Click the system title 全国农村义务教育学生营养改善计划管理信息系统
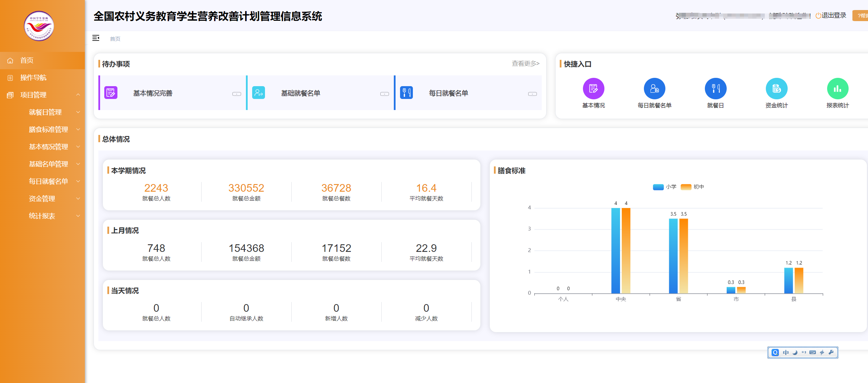868x383 pixels. [x=208, y=16]
